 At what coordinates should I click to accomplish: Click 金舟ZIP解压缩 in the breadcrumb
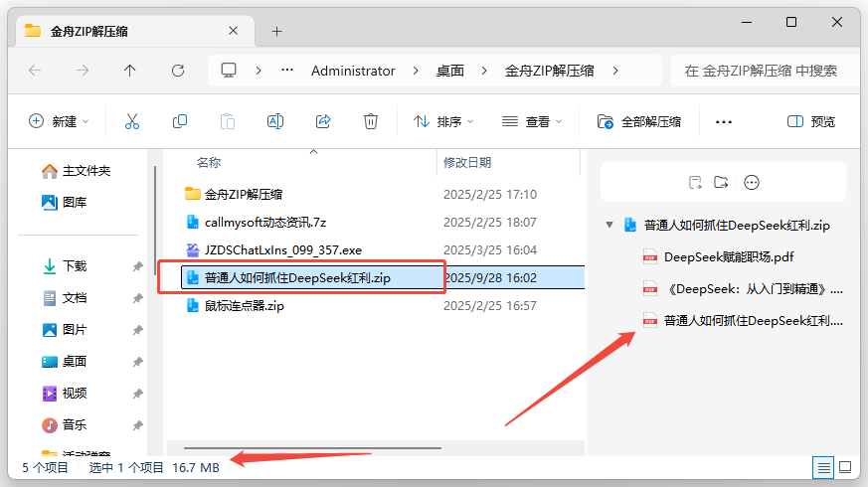(x=549, y=71)
